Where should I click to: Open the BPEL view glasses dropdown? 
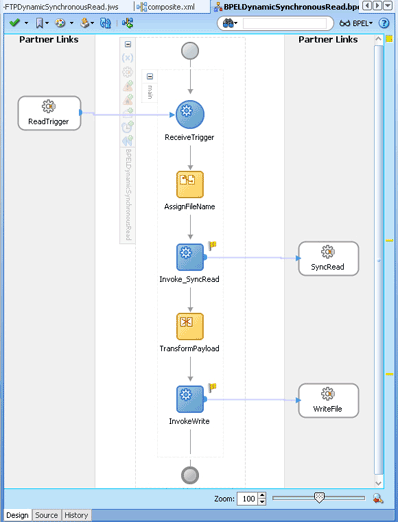pos(356,23)
